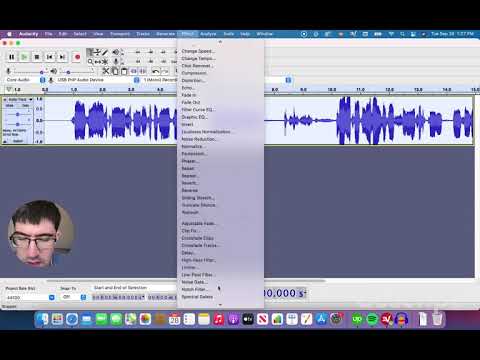Image resolution: width=480 pixels, height=360 pixels.
Task: Click the Redo arrow icon
Action: [x=165, y=71]
